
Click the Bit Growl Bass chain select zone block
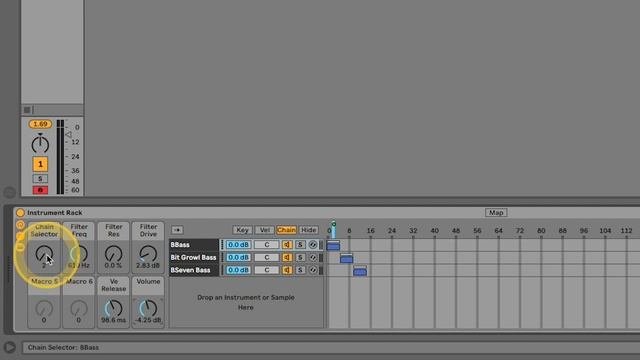click(347, 259)
